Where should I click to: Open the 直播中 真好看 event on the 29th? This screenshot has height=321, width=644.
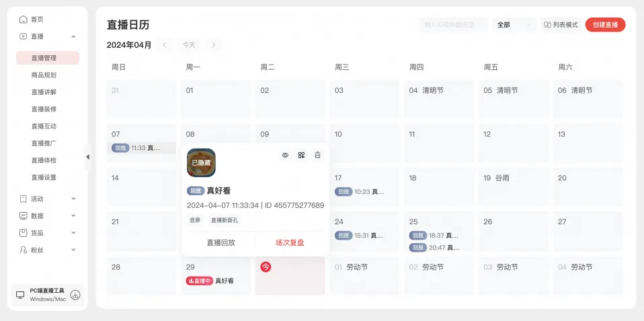(x=210, y=281)
